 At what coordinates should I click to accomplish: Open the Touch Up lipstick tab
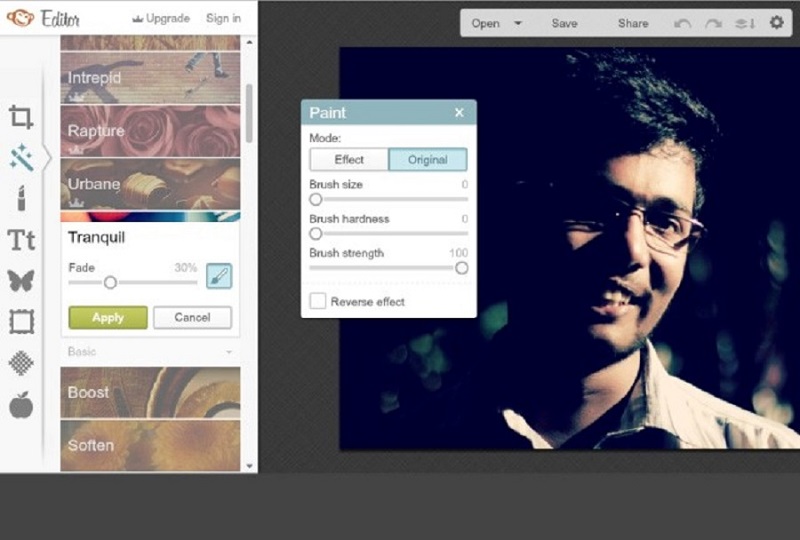[21, 198]
